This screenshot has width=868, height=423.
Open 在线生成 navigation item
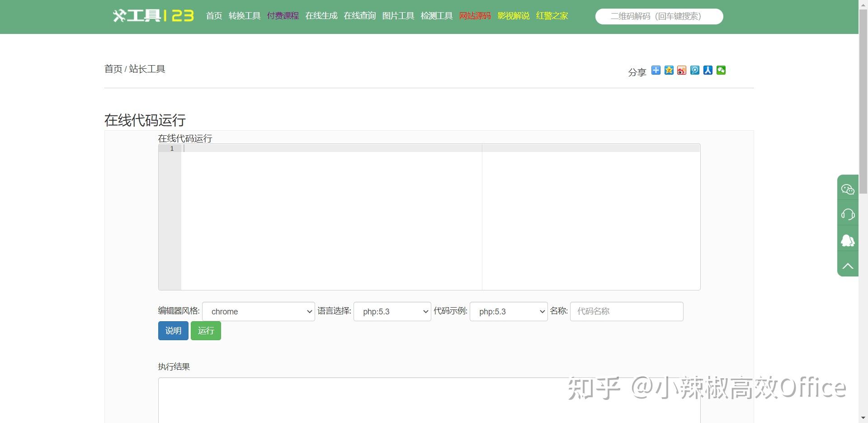click(x=321, y=16)
